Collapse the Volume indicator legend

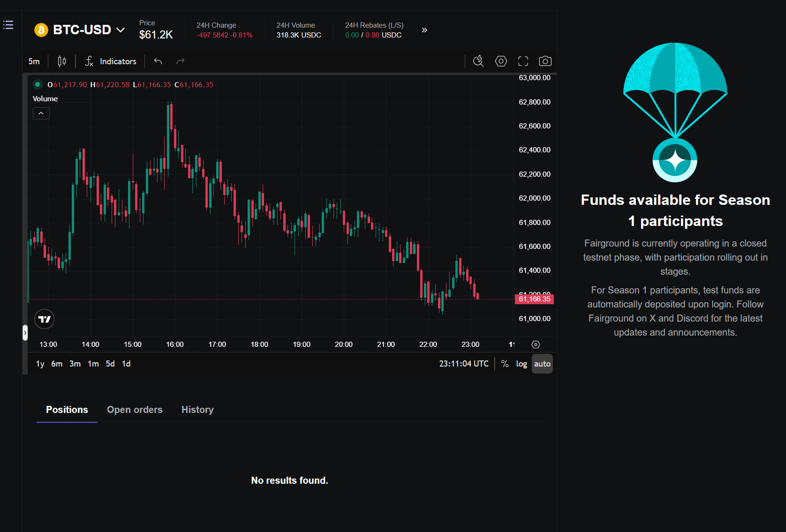[x=41, y=113]
